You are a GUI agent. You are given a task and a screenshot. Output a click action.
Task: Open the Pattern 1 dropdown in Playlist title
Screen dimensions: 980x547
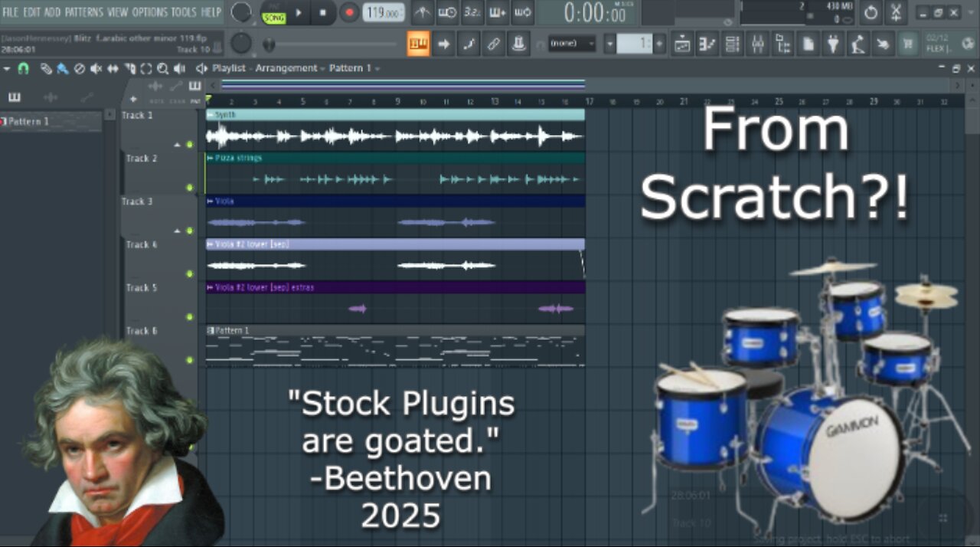click(x=354, y=68)
